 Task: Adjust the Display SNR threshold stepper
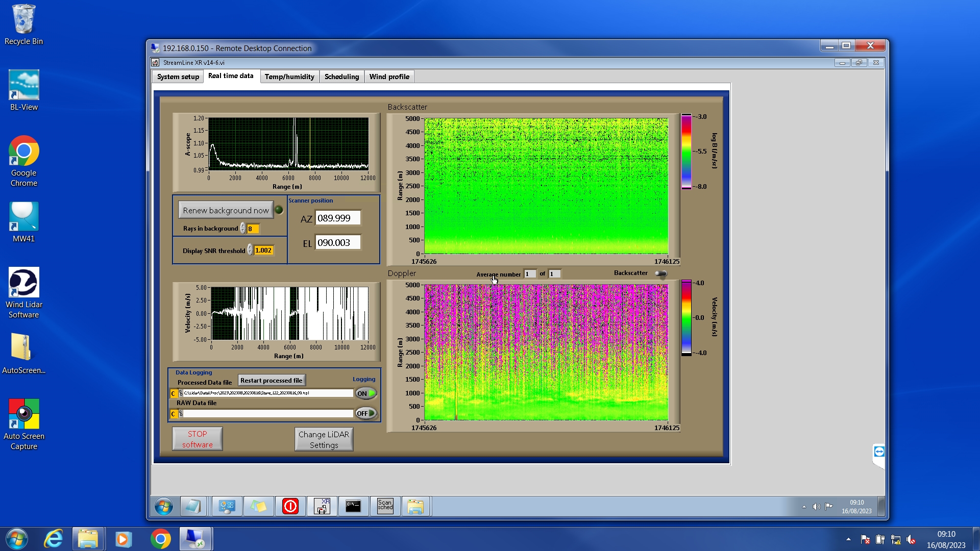tap(250, 250)
